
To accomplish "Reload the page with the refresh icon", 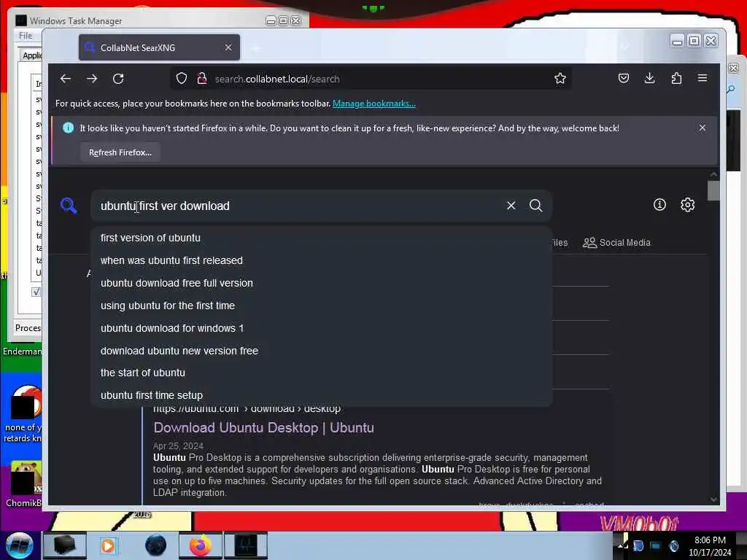I will tap(118, 79).
